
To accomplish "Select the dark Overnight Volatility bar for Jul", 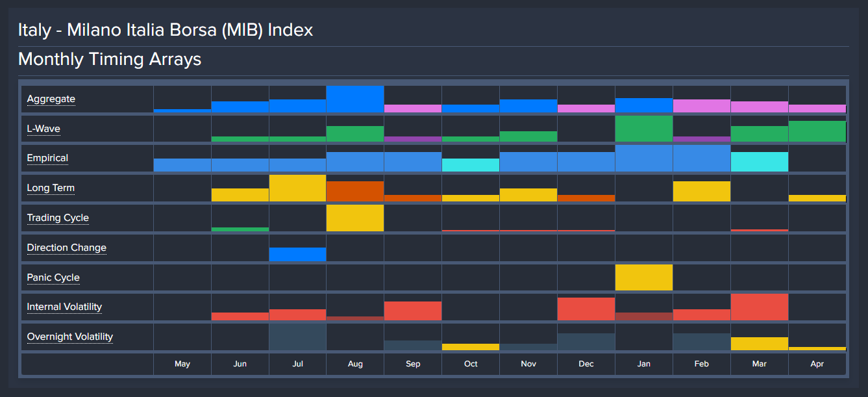I will coord(297,337).
